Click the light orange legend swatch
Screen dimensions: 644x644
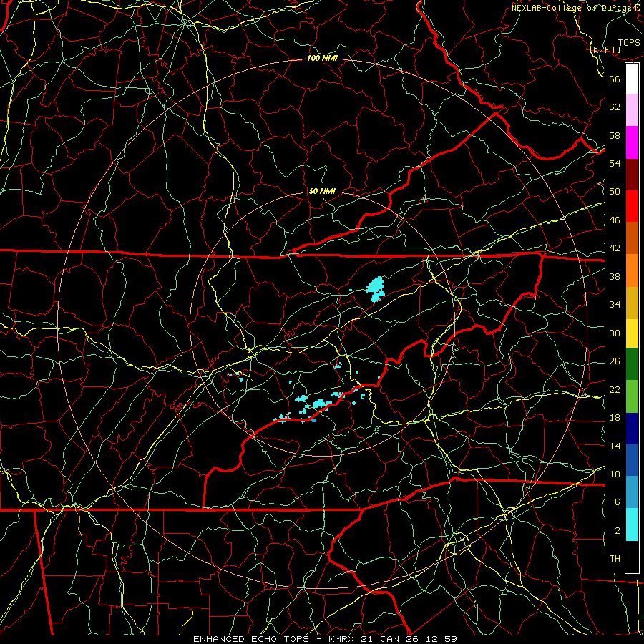[x=632, y=270]
